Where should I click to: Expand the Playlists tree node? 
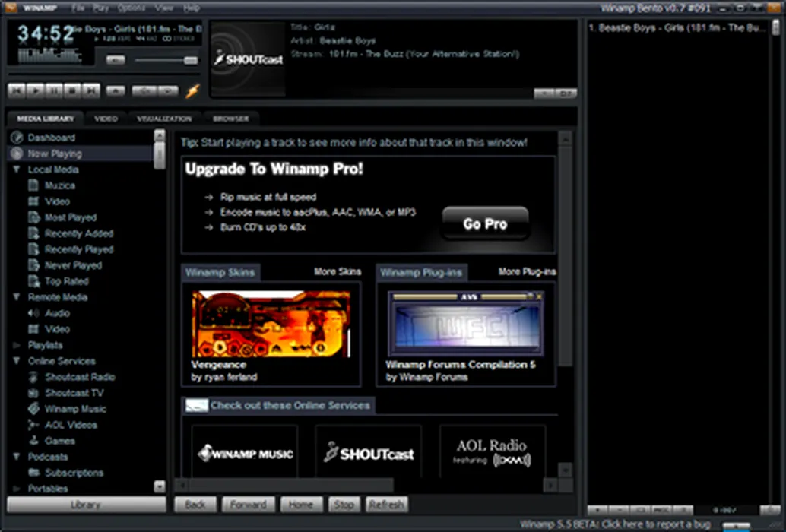click(17, 345)
